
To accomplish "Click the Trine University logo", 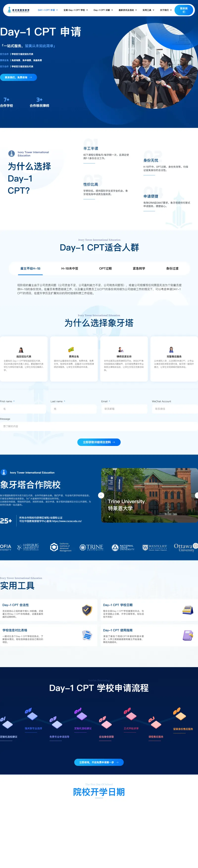I will [91, 547].
